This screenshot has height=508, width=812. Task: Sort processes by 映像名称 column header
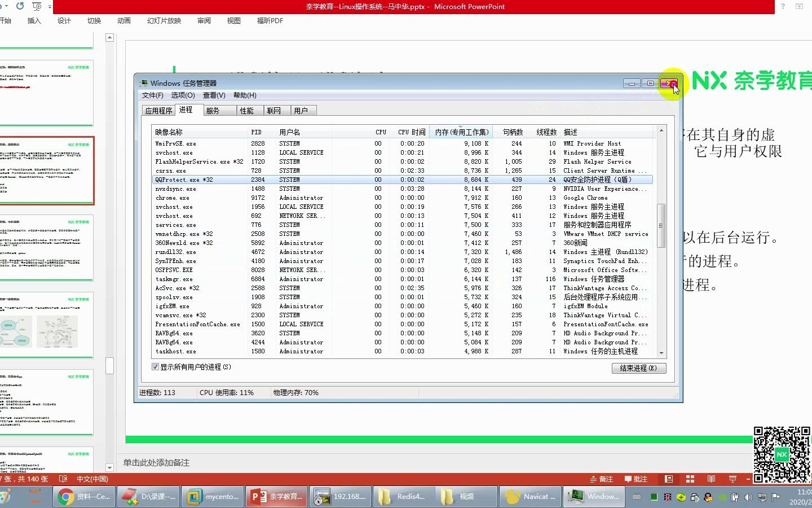tap(200, 132)
